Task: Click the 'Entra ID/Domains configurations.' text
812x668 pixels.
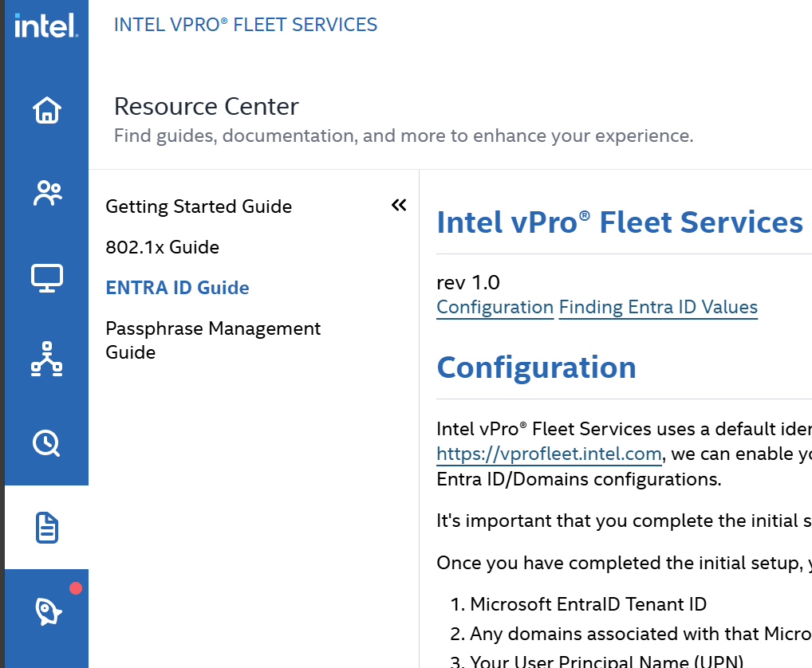Action: pos(578,480)
